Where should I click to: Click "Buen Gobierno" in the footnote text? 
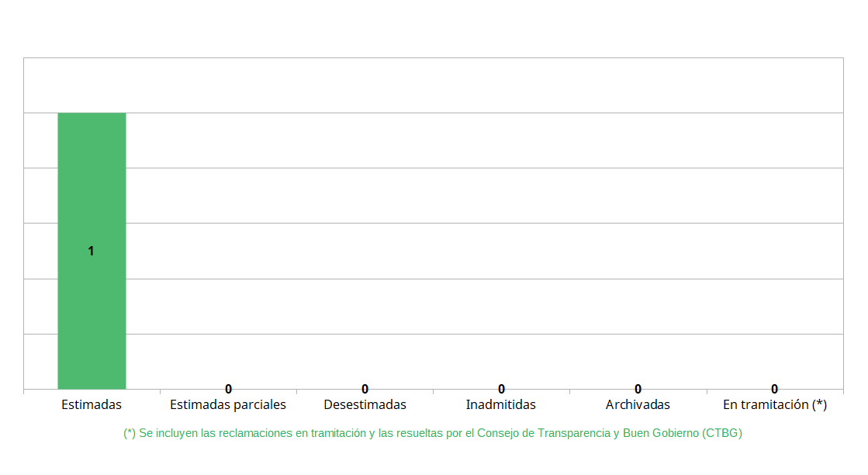[660, 434]
